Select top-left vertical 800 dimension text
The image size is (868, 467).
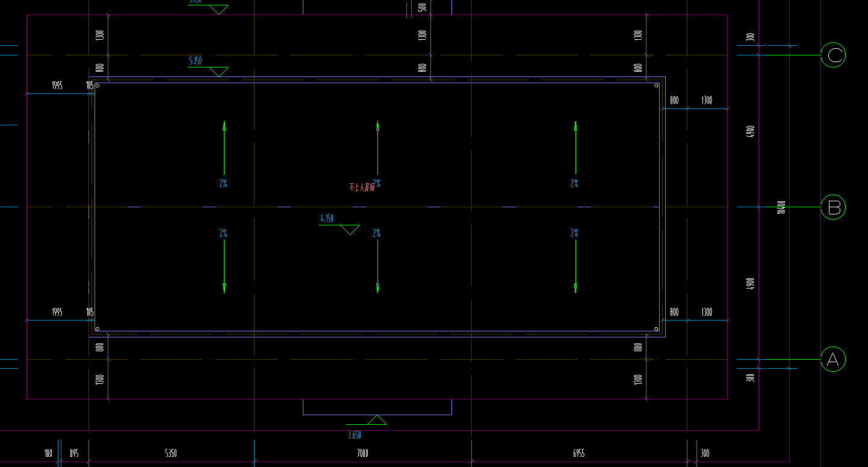[99, 68]
